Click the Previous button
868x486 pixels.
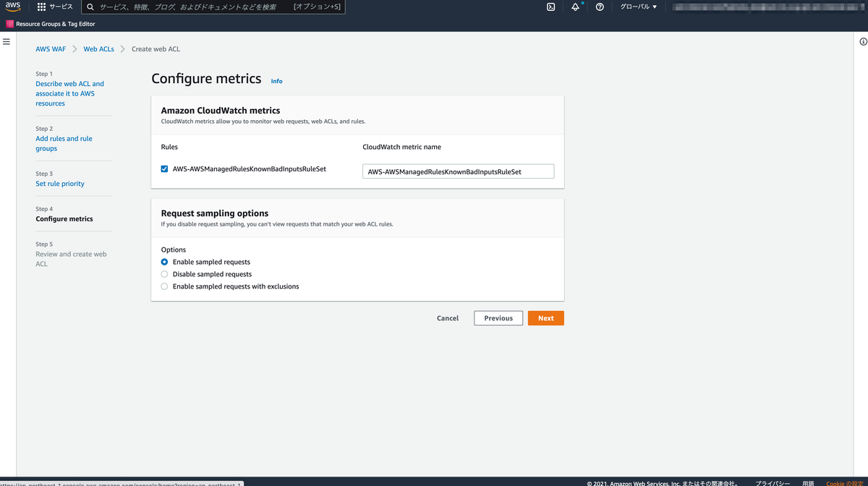point(498,317)
